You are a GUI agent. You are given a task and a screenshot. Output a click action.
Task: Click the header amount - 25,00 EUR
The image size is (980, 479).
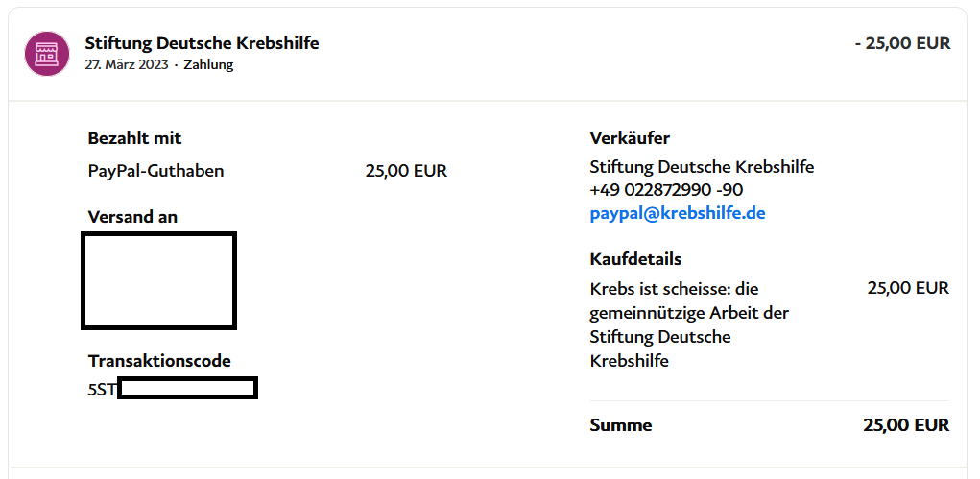(902, 43)
